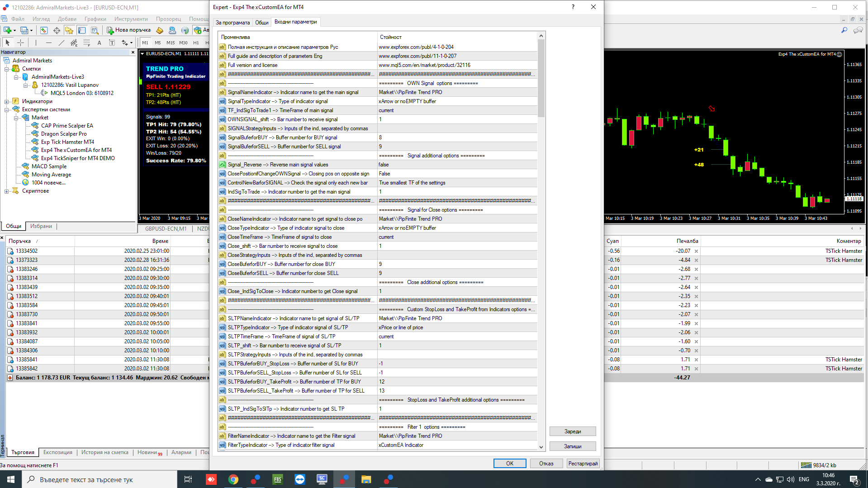Open the arrows objects dropdown
Viewport: 868px width, 488px height.
(x=127, y=43)
